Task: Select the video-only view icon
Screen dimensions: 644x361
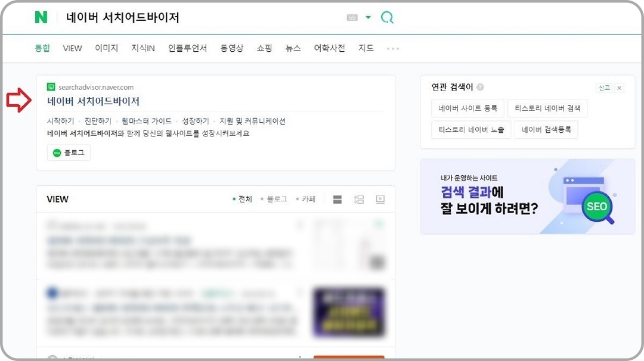Action: tap(380, 200)
